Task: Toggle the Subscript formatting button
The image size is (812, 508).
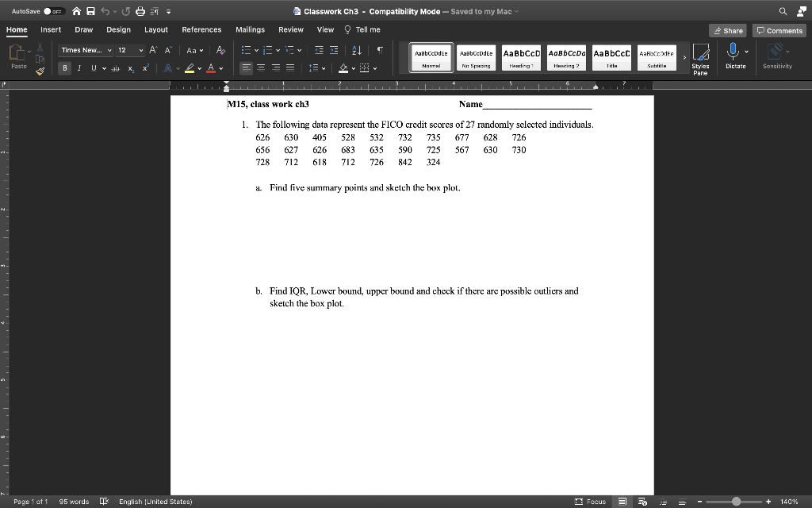Action: [130, 68]
